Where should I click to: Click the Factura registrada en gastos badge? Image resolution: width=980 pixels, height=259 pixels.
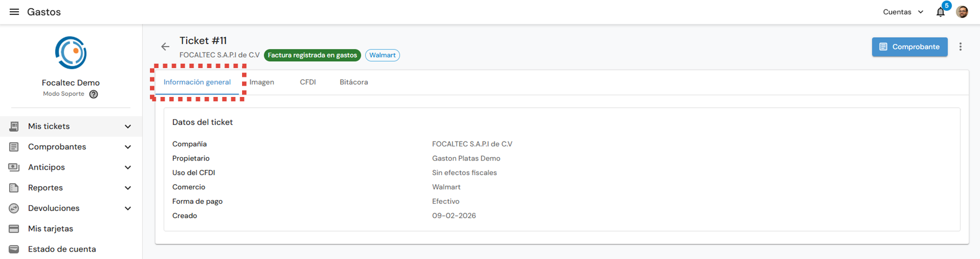click(x=313, y=55)
